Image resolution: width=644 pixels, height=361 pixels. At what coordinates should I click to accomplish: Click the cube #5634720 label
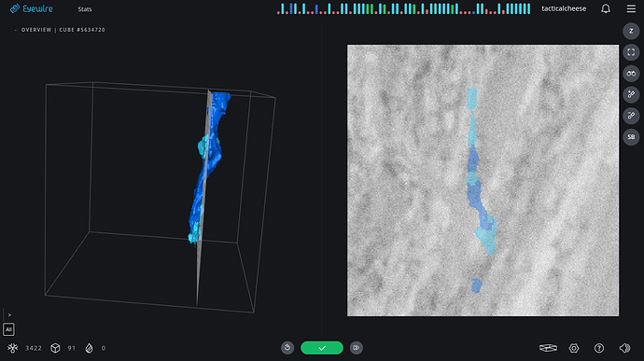(82, 30)
